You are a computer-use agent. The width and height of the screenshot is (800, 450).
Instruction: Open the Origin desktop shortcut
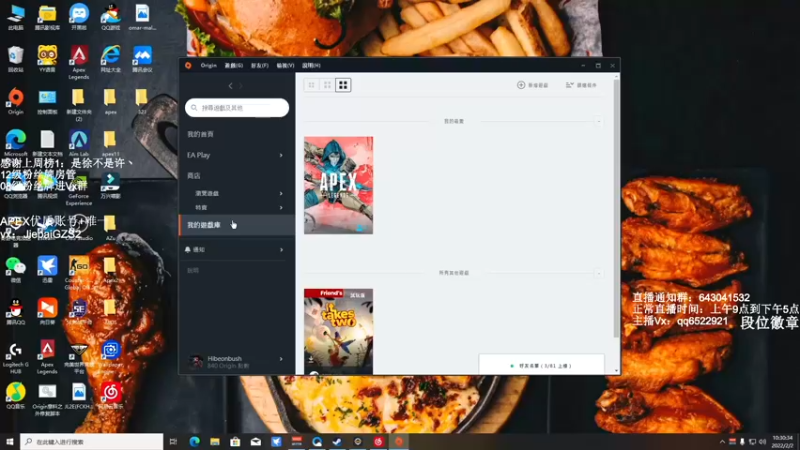(16, 101)
